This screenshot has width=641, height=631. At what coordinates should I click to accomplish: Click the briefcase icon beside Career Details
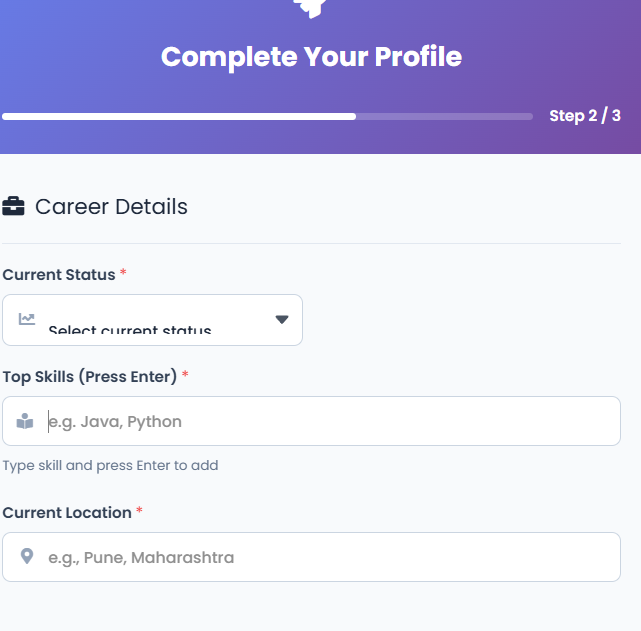pyautogui.click(x=14, y=207)
